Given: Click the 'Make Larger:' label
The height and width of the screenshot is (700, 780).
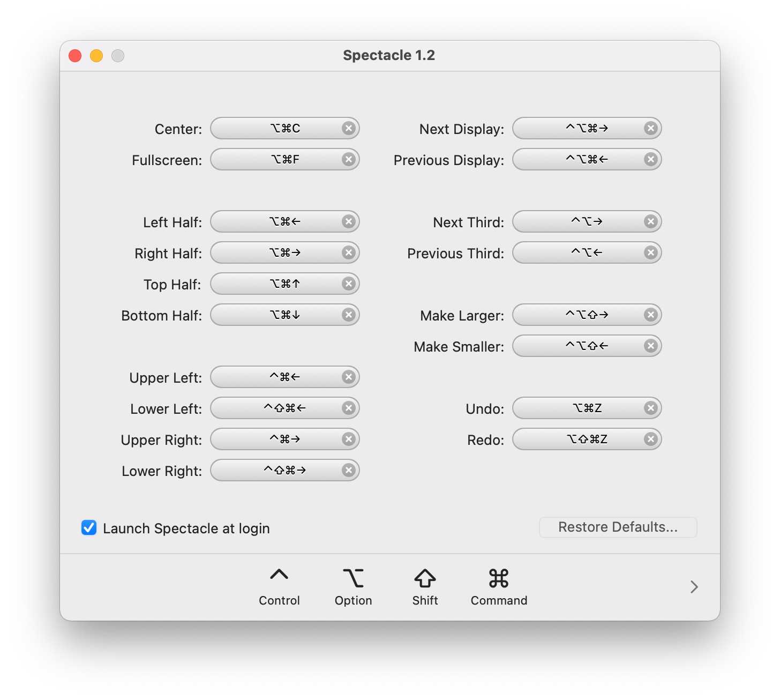Looking at the screenshot, I should [x=462, y=316].
